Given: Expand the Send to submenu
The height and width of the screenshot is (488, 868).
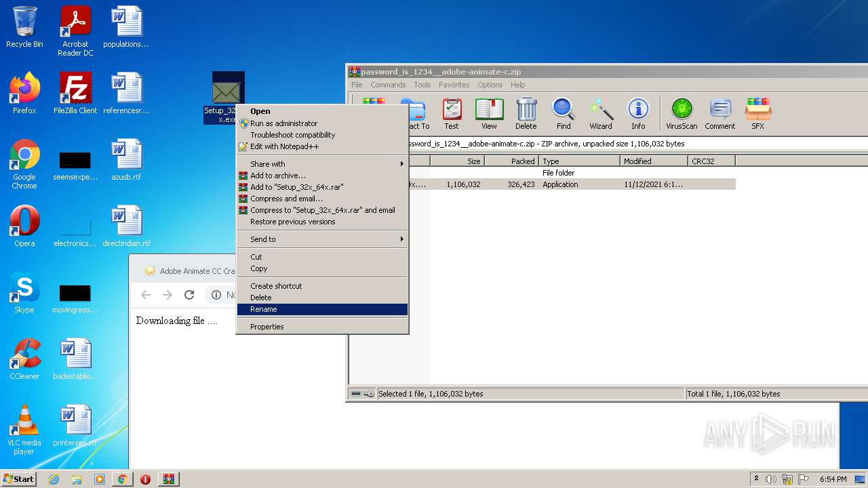Looking at the screenshot, I should 322,239.
